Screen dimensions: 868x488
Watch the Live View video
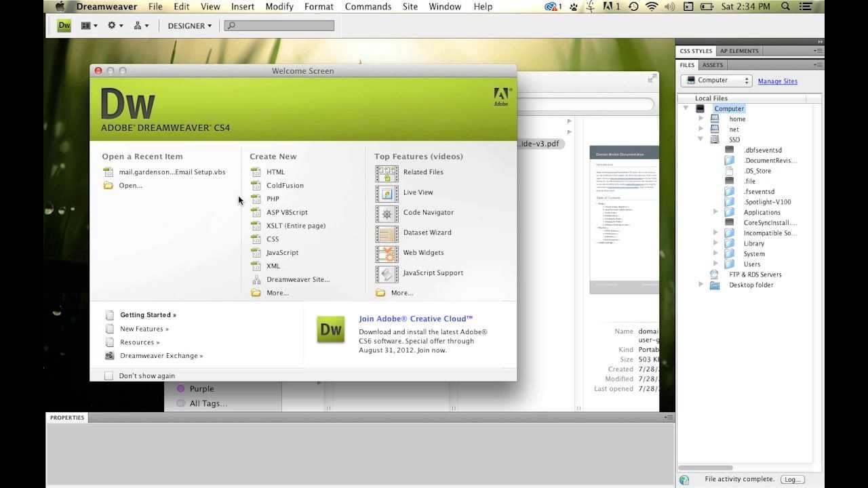418,192
